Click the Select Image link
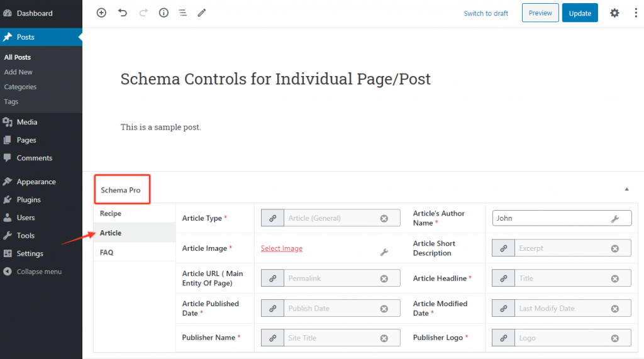The image size is (644, 359). point(282,248)
